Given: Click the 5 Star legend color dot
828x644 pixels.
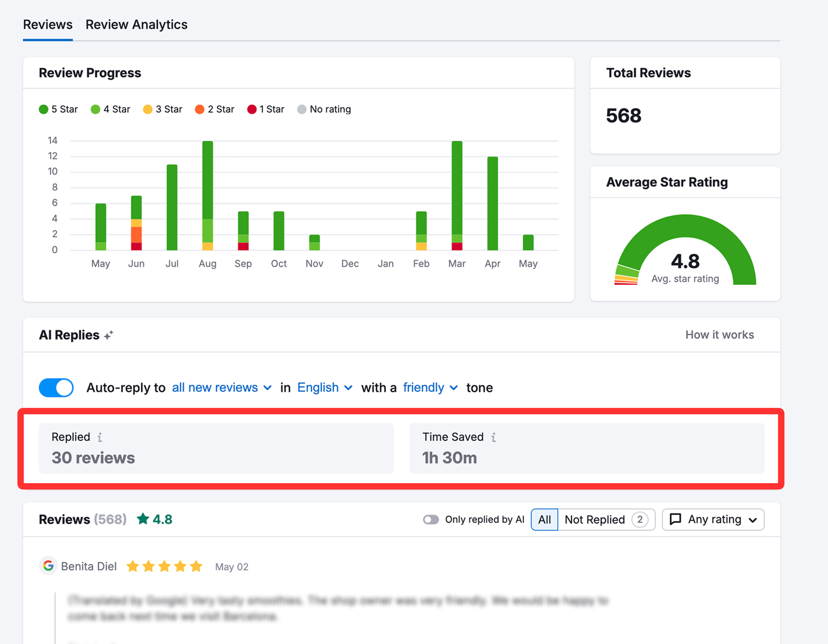Looking at the screenshot, I should tap(43, 109).
